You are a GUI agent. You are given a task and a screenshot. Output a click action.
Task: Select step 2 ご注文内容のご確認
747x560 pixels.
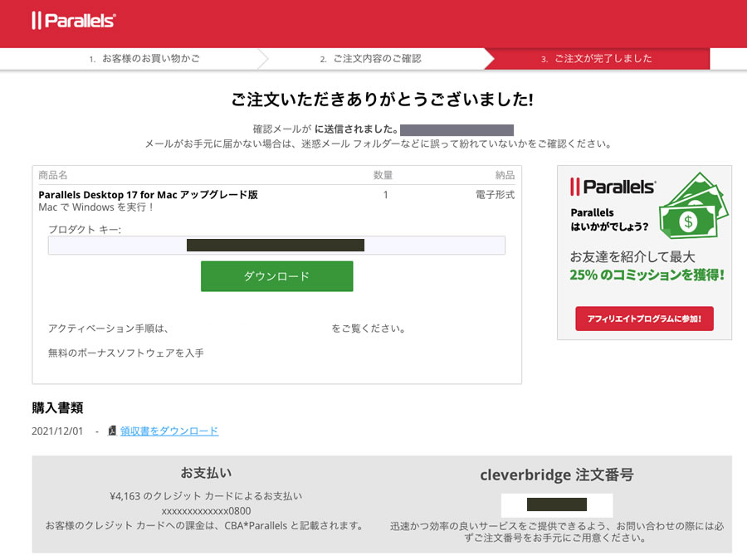[x=371, y=59]
